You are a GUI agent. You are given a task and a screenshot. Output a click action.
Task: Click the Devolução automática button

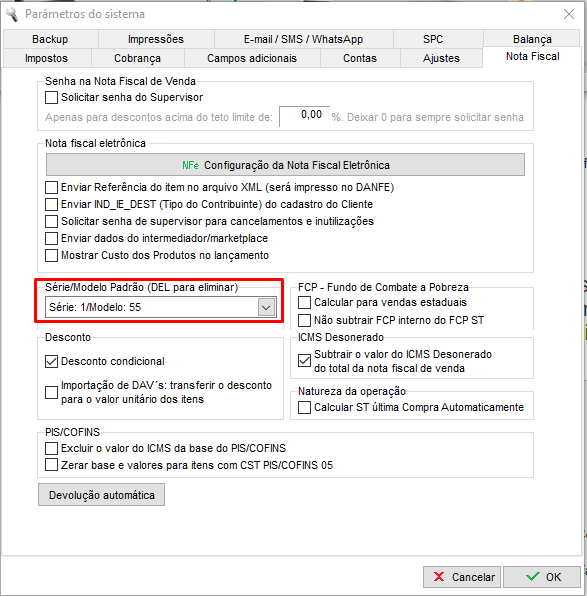(102, 495)
